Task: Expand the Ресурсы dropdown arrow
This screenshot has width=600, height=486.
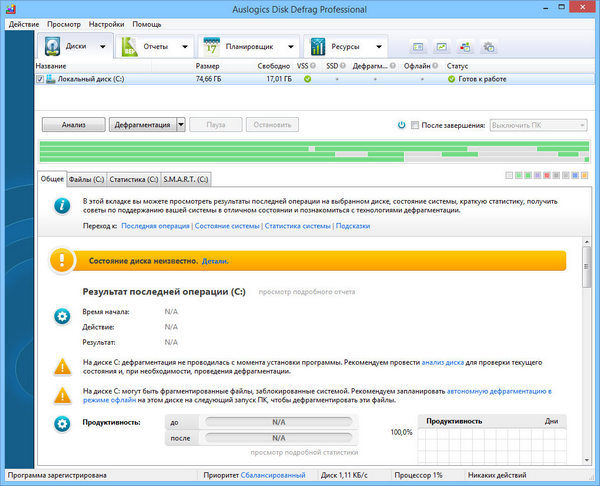Action: (379, 47)
